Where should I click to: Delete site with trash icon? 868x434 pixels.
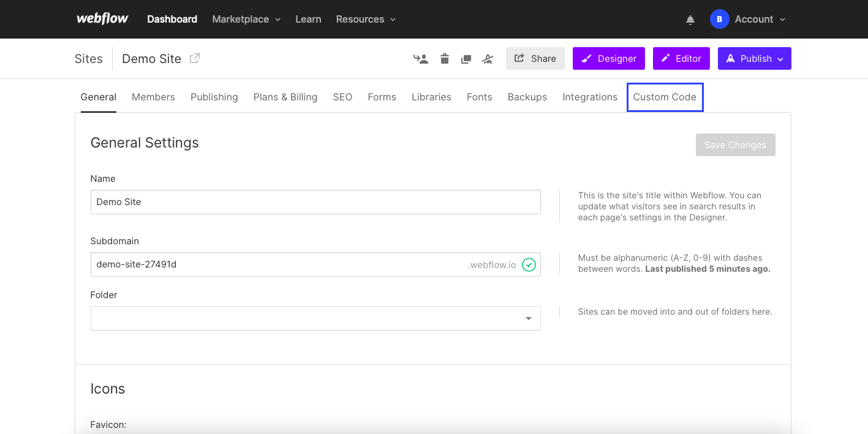tap(445, 59)
